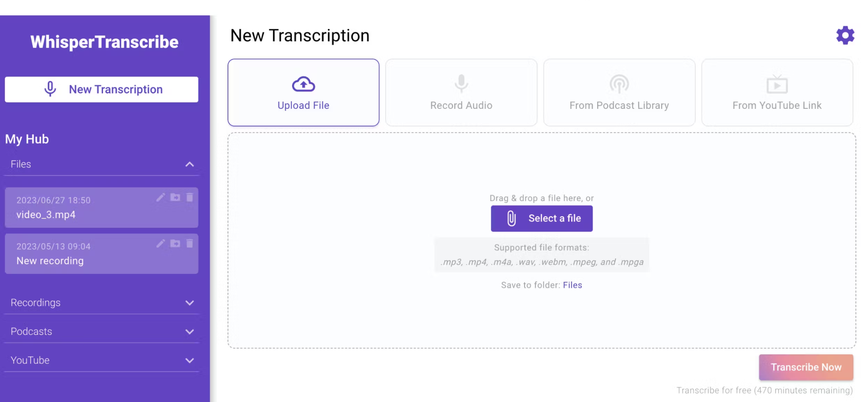The width and height of the screenshot is (868, 402).
Task: Click the cloud upload icon
Action: coord(303,84)
